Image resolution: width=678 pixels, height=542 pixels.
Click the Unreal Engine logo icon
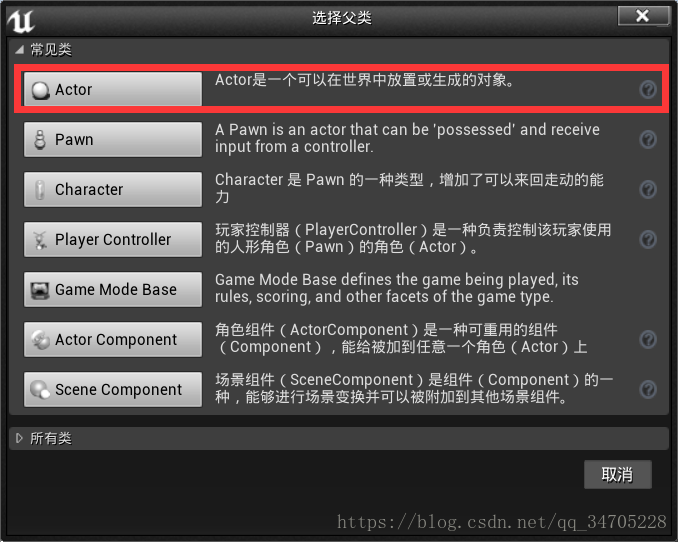click(21, 21)
